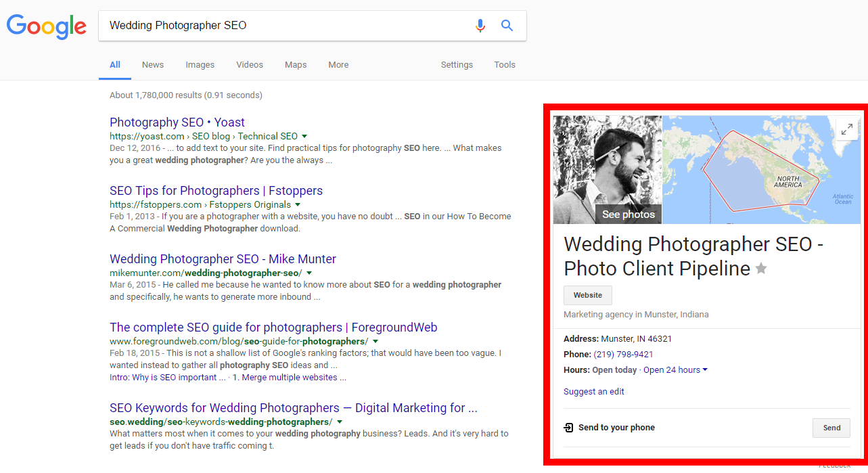Click the business Website button
Viewport: 868px width, 473px height.
588,296
